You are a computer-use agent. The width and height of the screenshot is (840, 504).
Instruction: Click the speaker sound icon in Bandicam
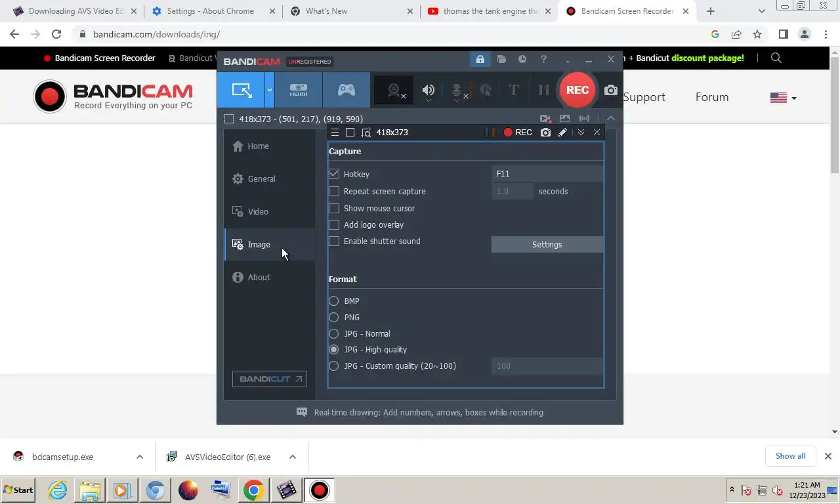point(429,91)
